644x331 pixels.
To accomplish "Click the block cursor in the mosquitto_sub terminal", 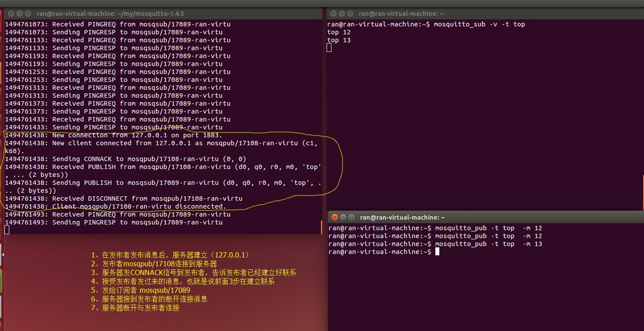I will coord(329,48).
